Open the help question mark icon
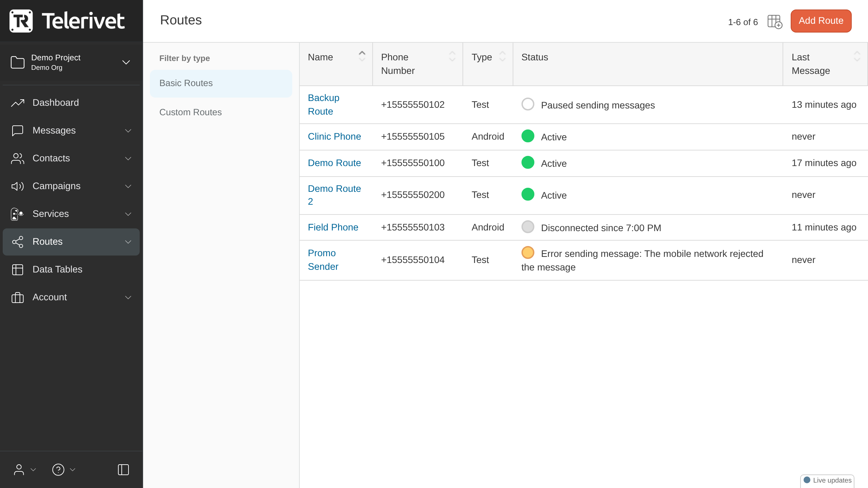The height and width of the screenshot is (488, 868). 58,470
